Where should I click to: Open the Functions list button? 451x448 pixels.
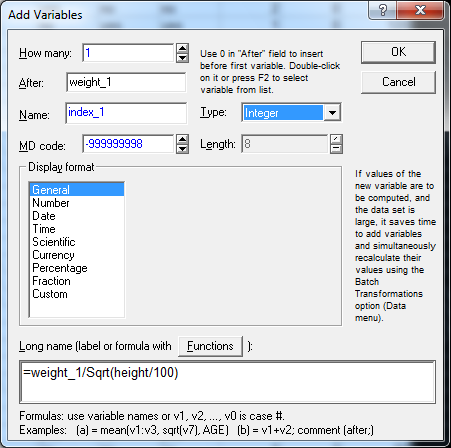pyautogui.click(x=210, y=346)
